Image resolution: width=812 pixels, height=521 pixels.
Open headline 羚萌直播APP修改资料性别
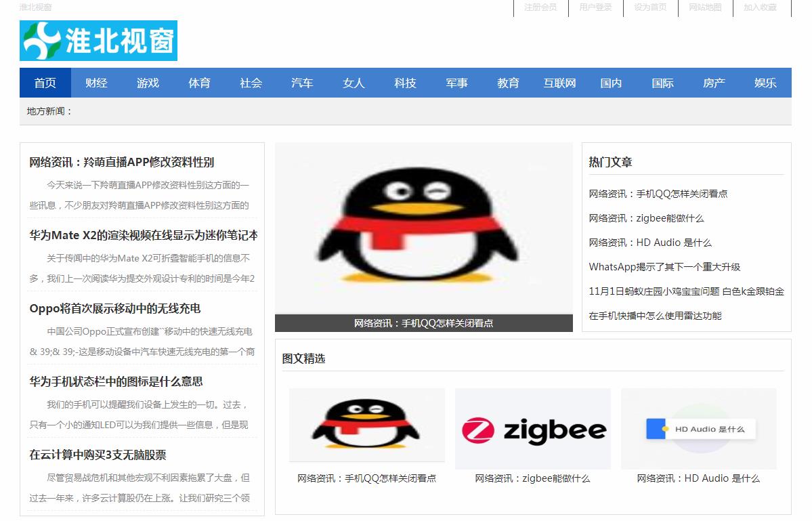pos(122,162)
